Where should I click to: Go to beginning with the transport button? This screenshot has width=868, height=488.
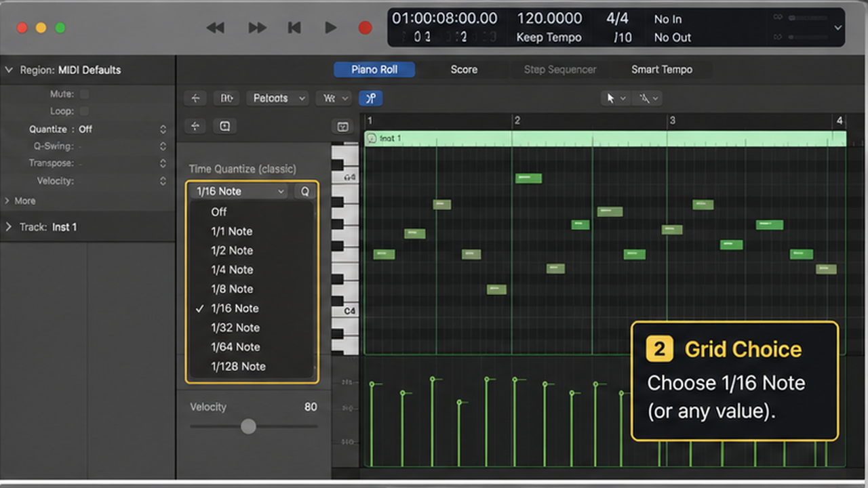294,28
